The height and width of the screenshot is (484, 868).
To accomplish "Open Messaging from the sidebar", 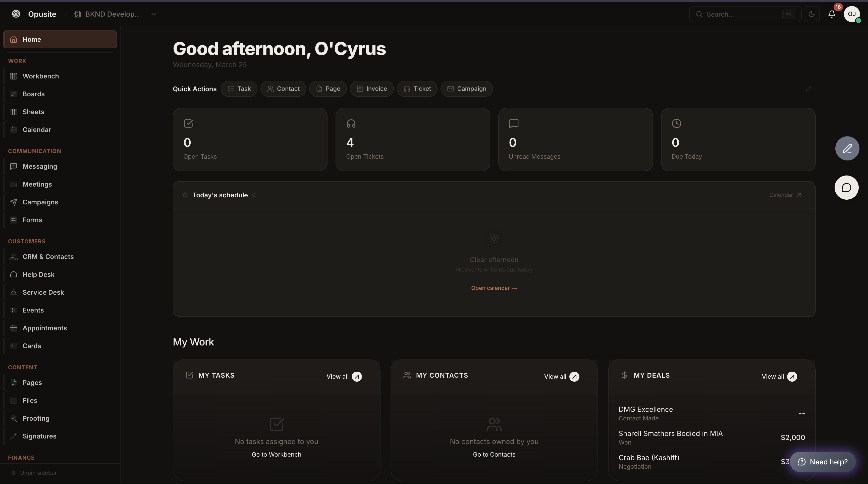I will (40, 166).
